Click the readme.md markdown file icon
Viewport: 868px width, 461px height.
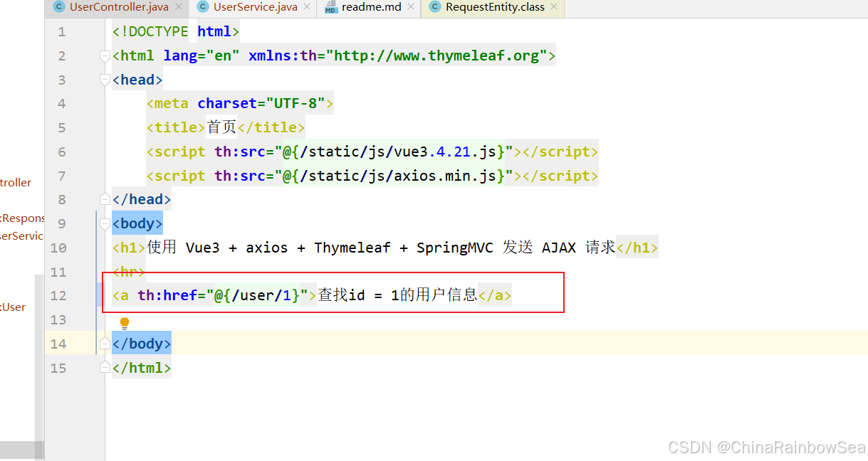[330, 7]
